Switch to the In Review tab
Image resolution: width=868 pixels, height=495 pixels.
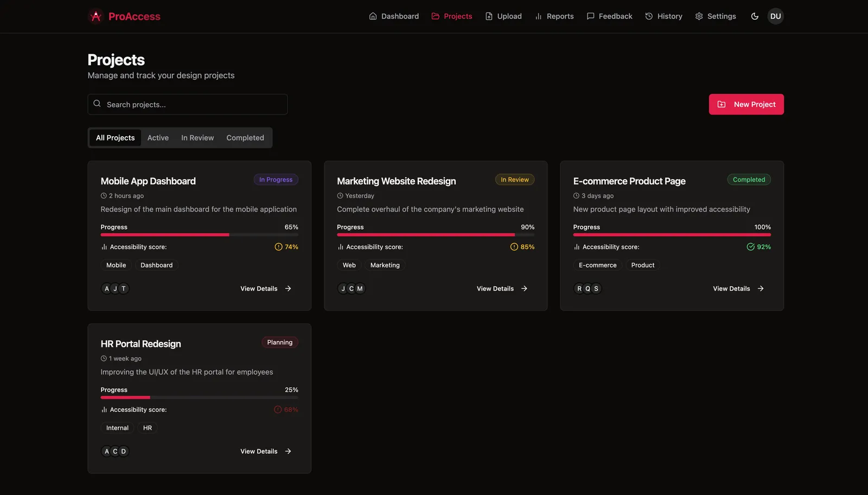click(197, 138)
